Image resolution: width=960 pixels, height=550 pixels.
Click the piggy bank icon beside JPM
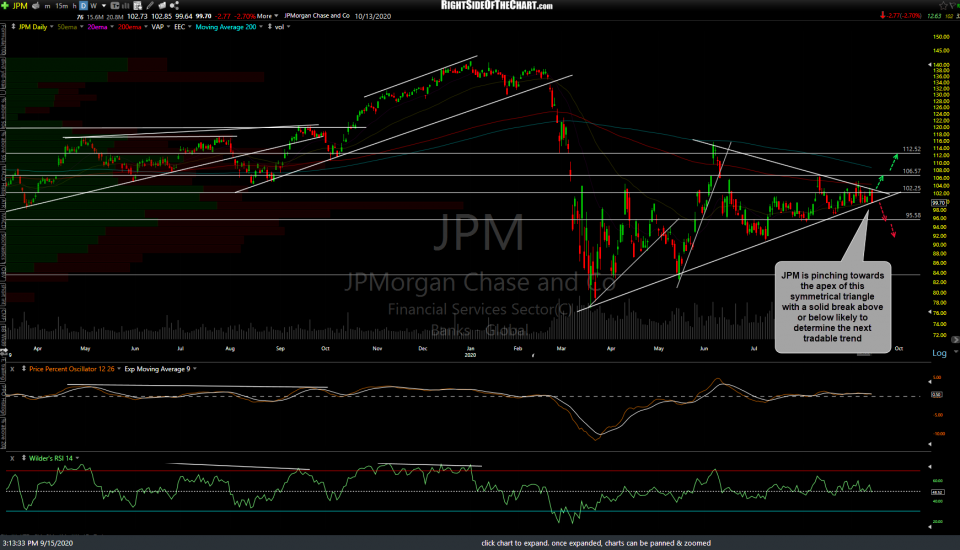[36, 6]
